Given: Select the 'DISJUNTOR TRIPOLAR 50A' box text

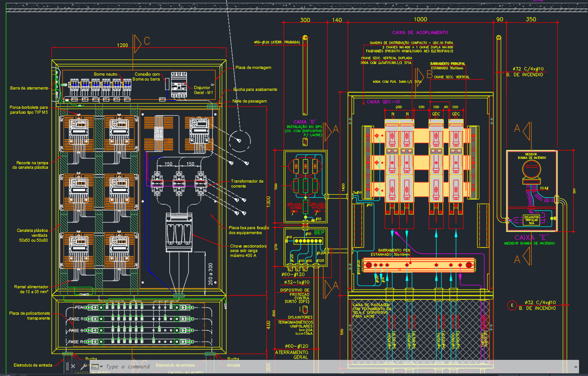Looking at the screenshot, I should point(532,219).
